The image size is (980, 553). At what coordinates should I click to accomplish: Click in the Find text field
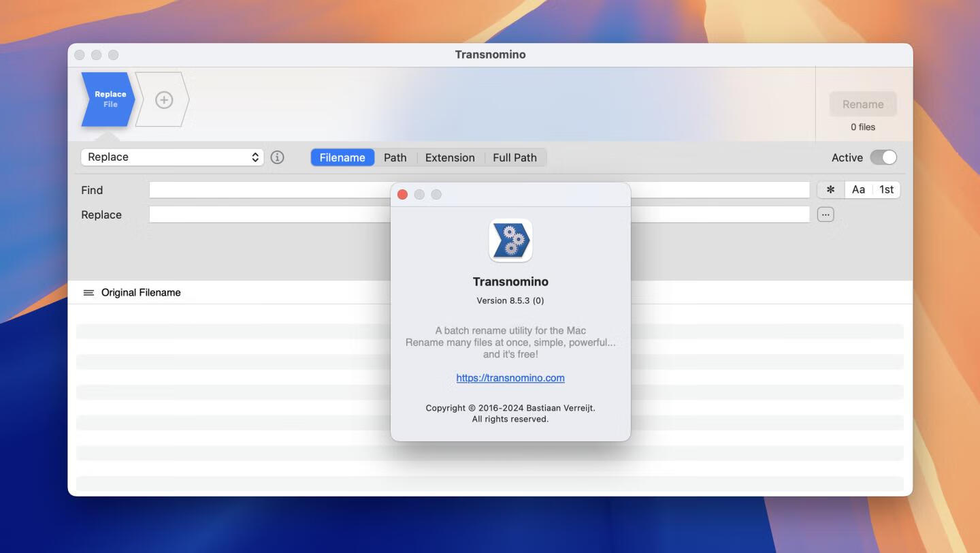[x=479, y=190]
